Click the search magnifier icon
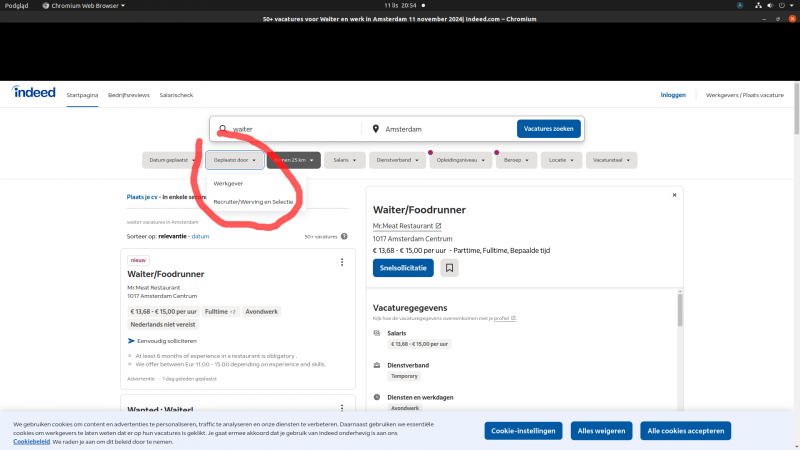800x450 pixels. 223,129
